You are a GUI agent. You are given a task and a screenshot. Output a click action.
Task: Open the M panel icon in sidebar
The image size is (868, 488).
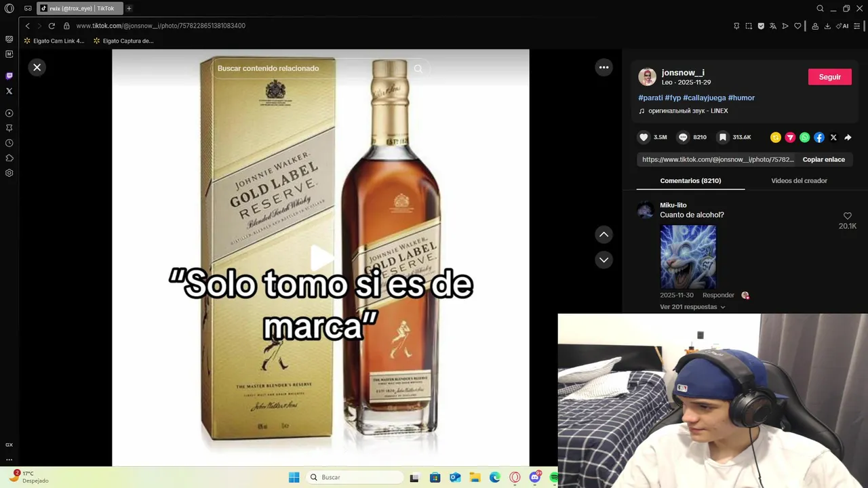(9, 54)
